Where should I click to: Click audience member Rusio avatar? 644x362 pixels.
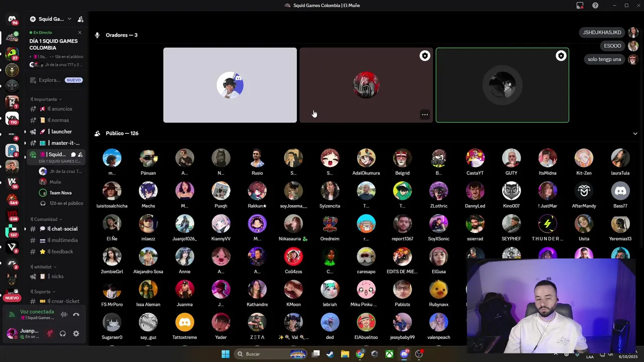pyautogui.click(x=257, y=158)
